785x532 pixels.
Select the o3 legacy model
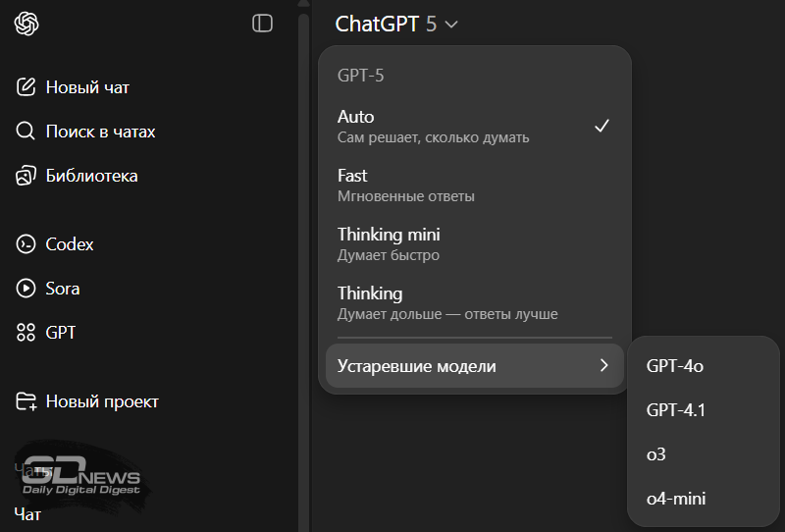pyautogui.click(x=656, y=454)
